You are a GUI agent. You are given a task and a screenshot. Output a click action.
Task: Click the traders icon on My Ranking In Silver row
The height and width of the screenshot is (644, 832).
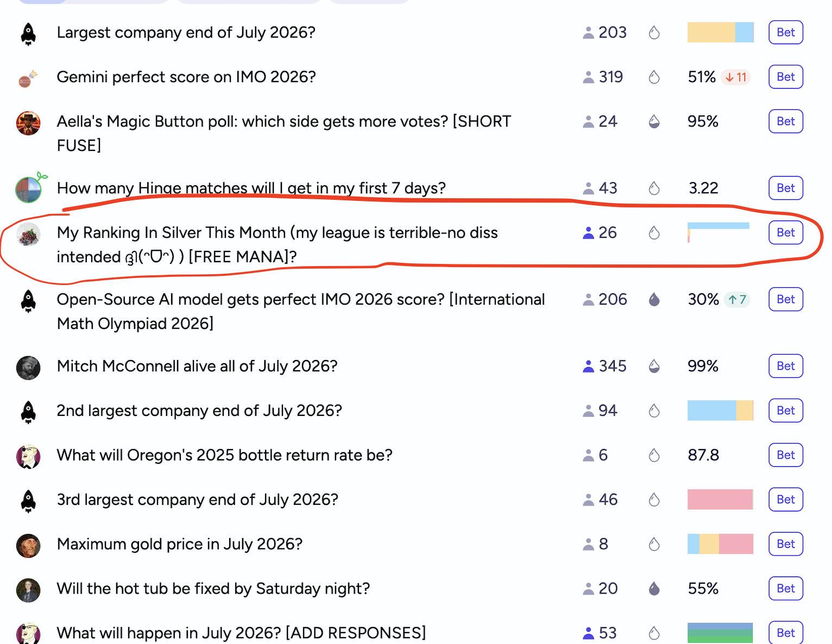coord(588,233)
